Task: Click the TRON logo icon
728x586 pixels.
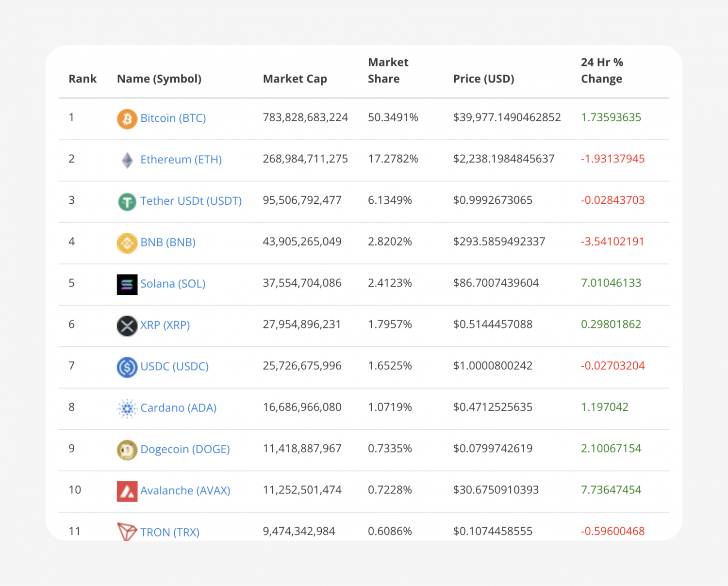Action: [127, 532]
